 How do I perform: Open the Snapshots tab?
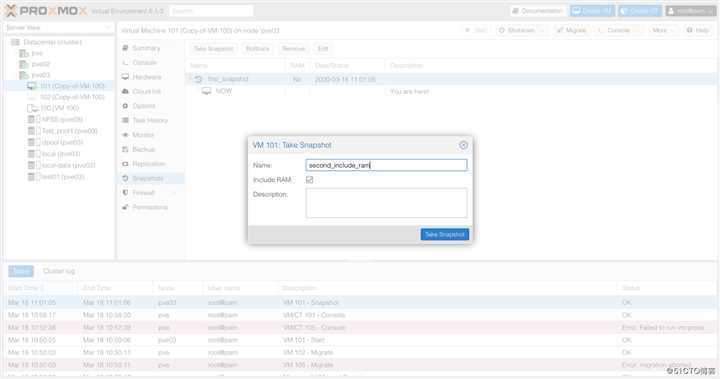click(152, 178)
